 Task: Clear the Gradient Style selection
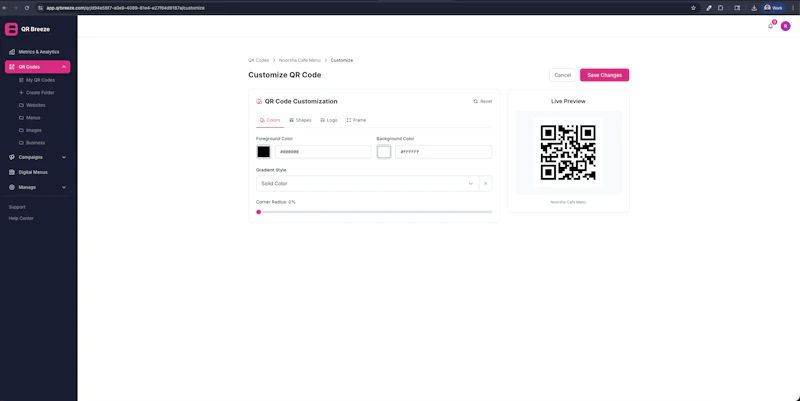coord(485,184)
